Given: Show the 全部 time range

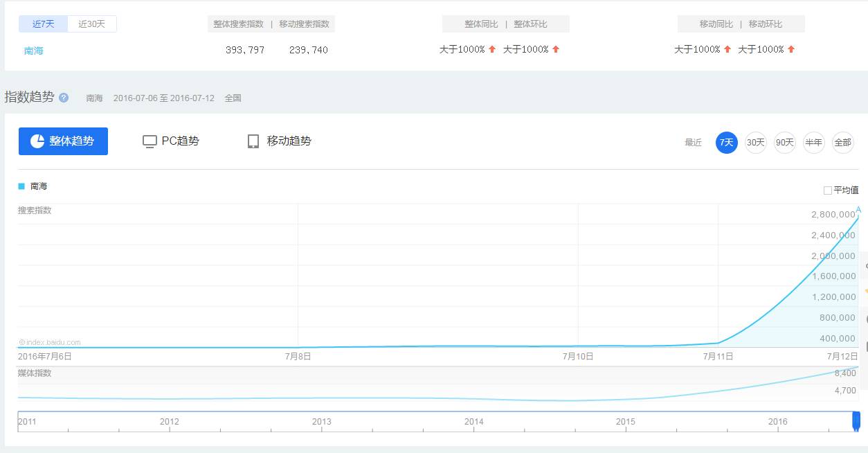Looking at the screenshot, I should [x=842, y=143].
